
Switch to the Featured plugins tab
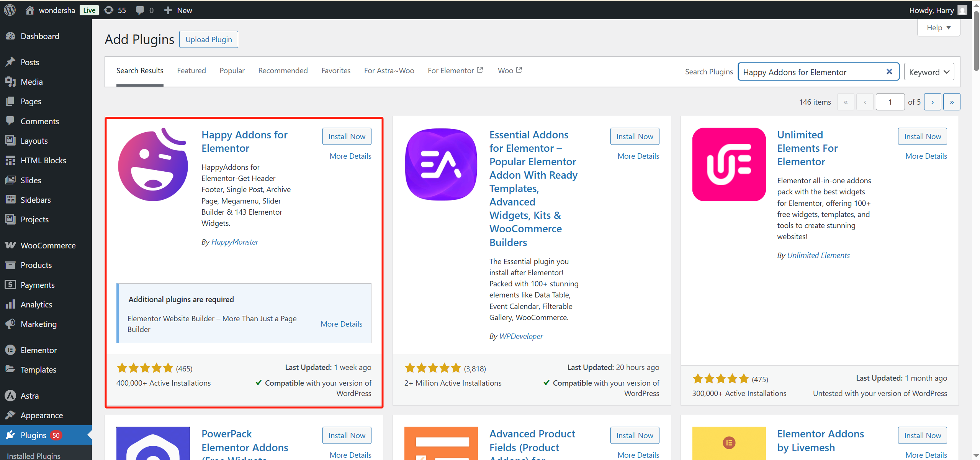[x=191, y=71]
